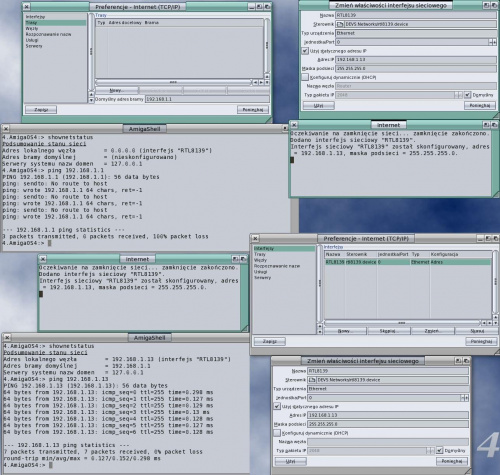Click 'Poniechaj' in dialog with empty node name
The image size is (500, 475).
(452, 461)
